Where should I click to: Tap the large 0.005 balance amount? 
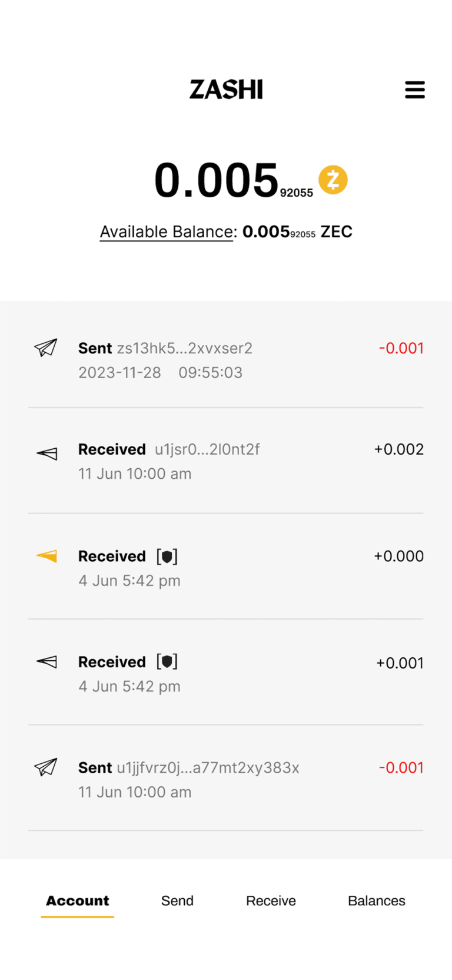click(x=217, y=180)
